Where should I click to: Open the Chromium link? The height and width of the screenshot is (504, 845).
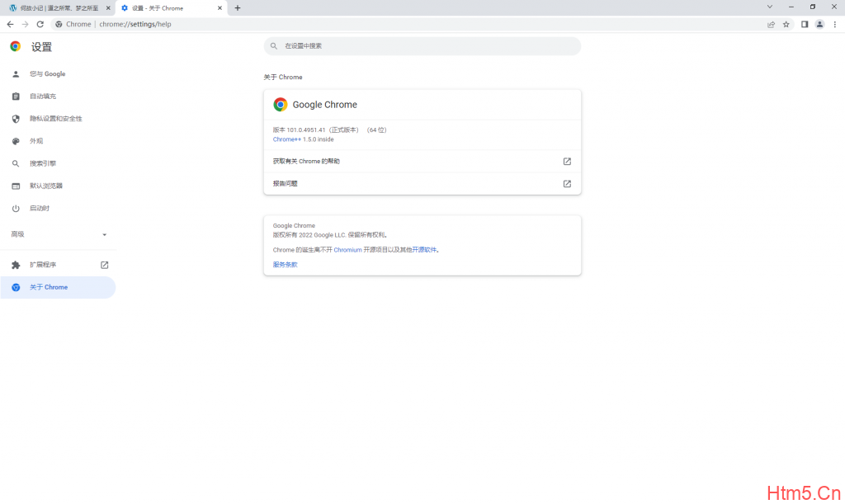coord(347,250)
